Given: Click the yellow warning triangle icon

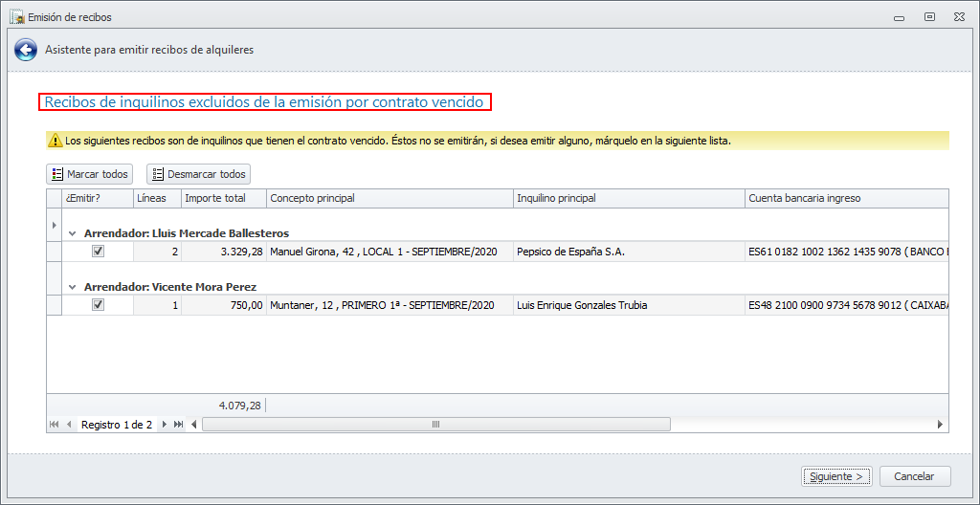Looking at the screenshot, I should (x=56, y=141).
